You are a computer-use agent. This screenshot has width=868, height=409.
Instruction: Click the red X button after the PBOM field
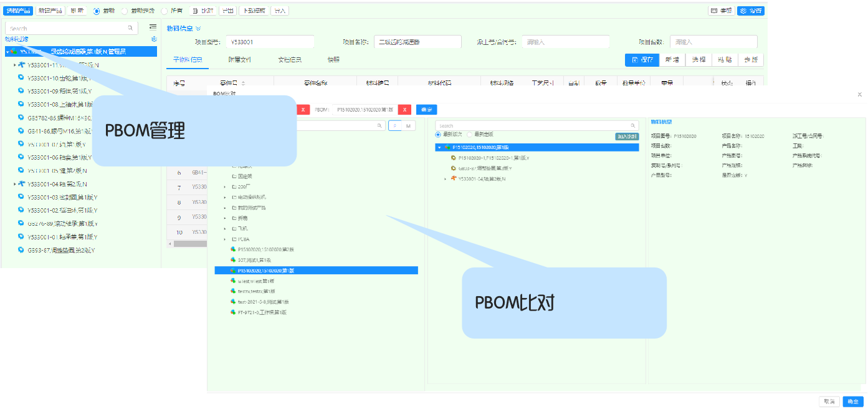click(404, 110)
